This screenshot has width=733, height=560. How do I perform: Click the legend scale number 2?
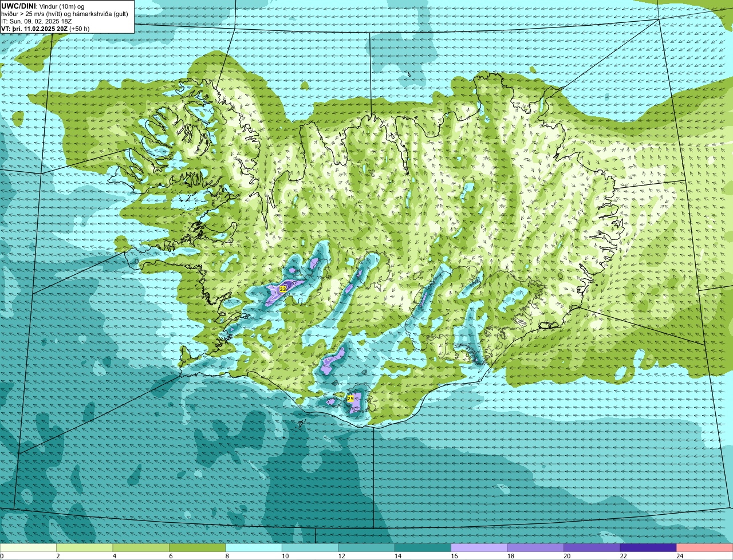coord(58,556)
